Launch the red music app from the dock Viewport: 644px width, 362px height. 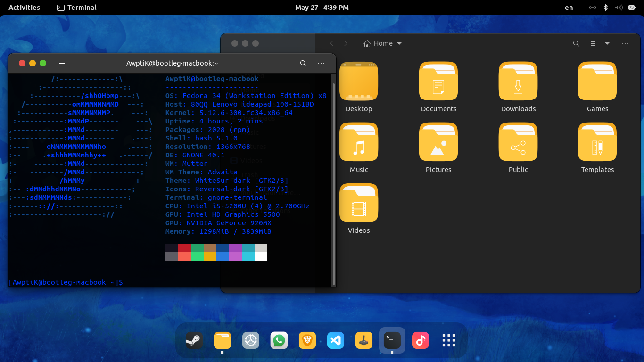point(420,340)
